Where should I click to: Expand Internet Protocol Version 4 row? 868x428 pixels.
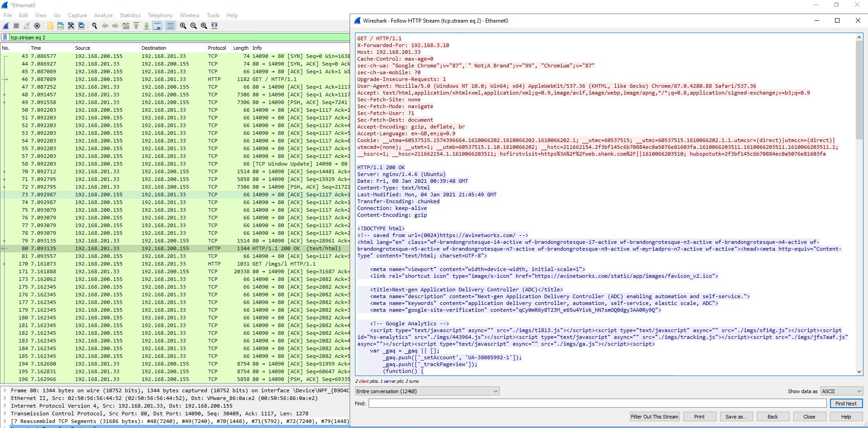coord(5,406)
